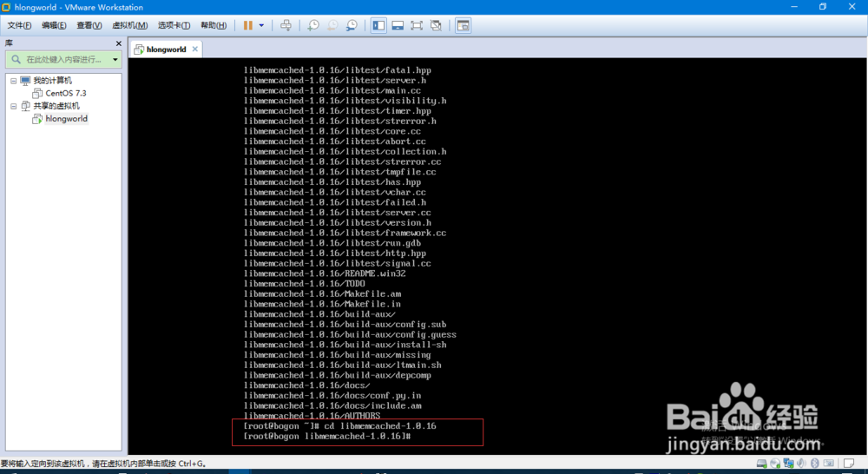Image resolution: width=868 pixels, height=474 pixels.
Task: Pause the running virtual machine
Action: coord(248,25)
